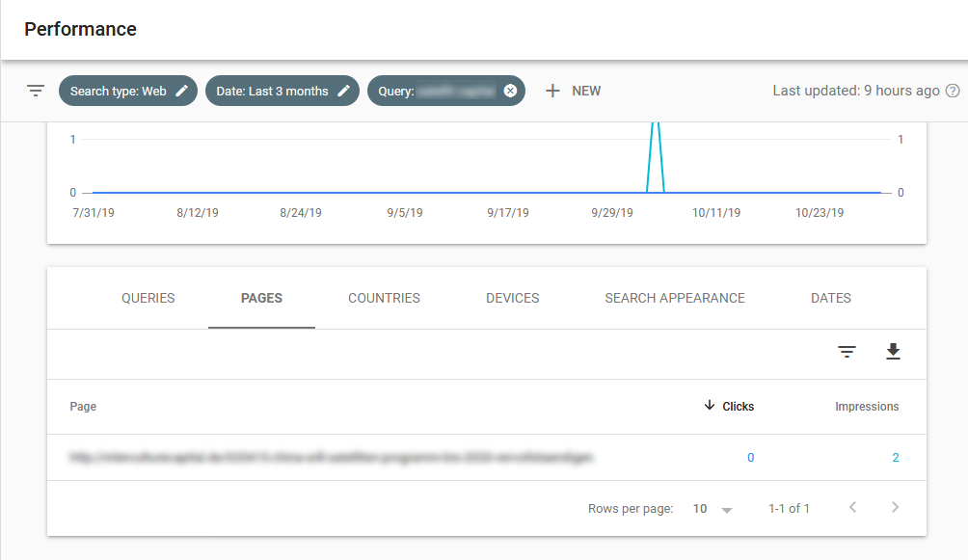
Task: Click the NEW filter button
Action: tap(573, 91)
